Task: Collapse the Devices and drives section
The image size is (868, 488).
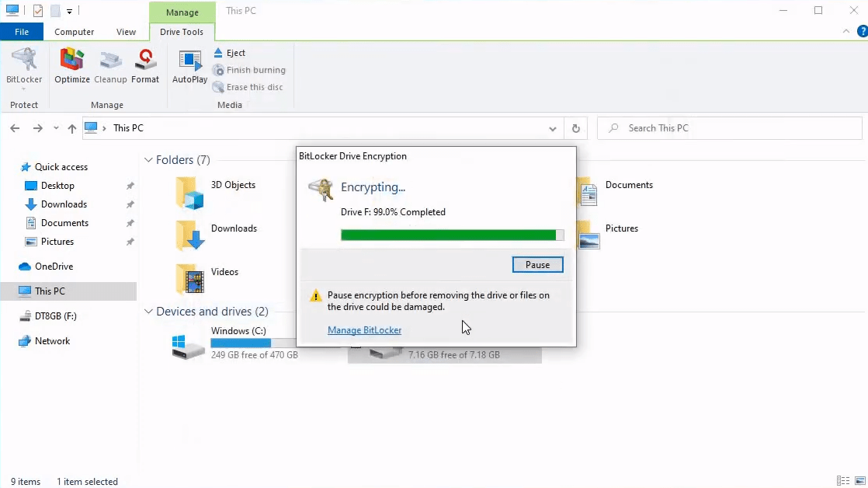Action: pyautogui.click(x=148, y=311)
